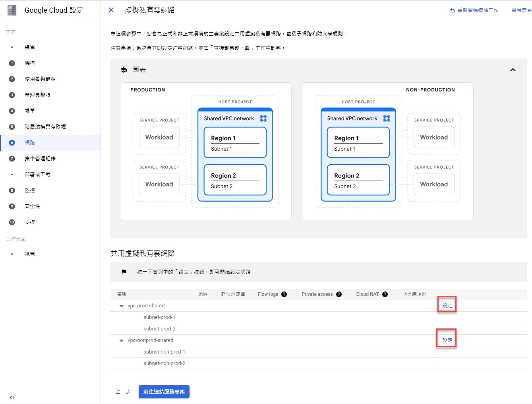Click the 地區 column header
532x404 pixels.
(203, 294)
